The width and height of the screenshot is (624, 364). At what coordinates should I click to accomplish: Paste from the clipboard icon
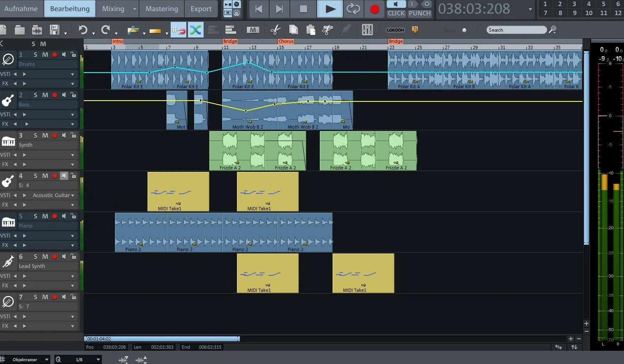pos(311,30)
